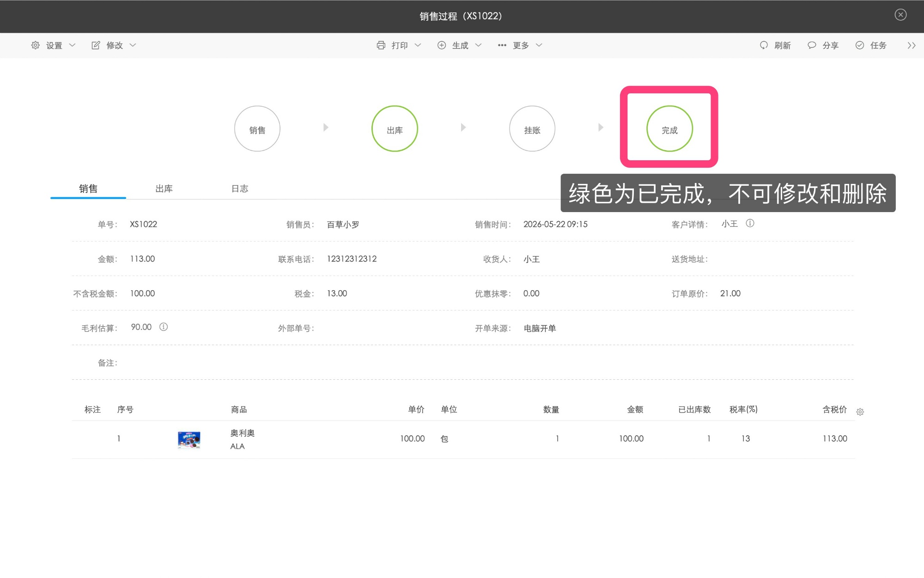Viewport: 924px width, 578px height.
Task: Click the three-dots 更多 icon
Action: pos(502,45)
